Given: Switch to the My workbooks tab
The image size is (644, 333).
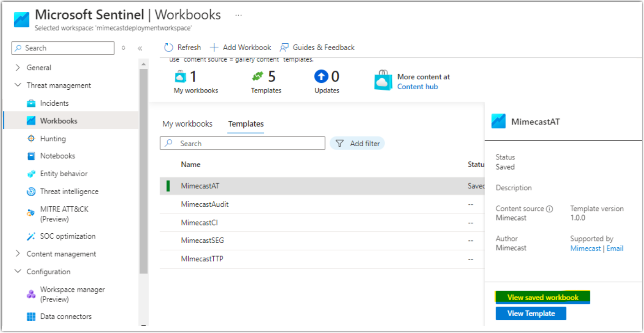Looking at the screenshot, I should [x=187, y=123].
